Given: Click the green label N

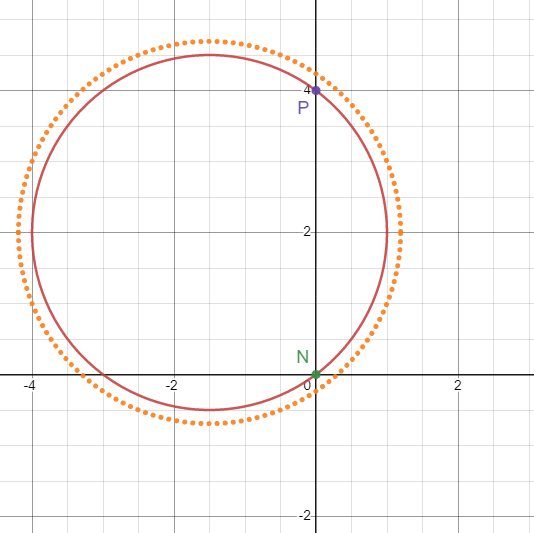Looking at the screenshot, I should click(x=303, y=357).
